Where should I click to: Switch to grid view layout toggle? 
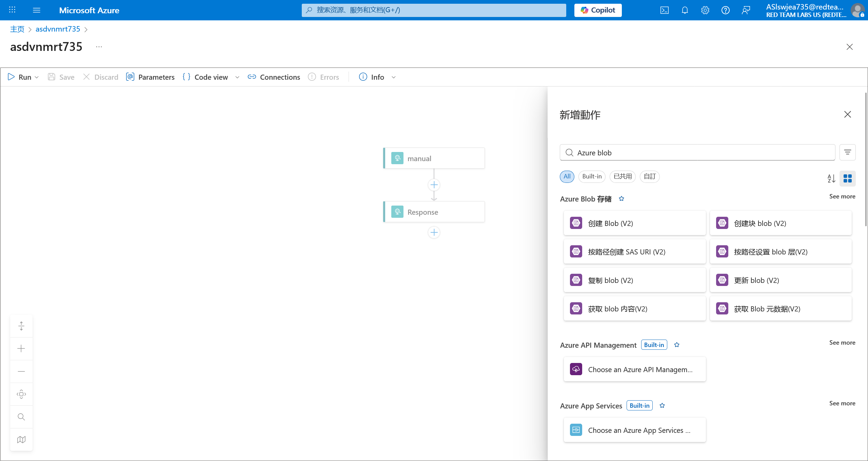847,178
